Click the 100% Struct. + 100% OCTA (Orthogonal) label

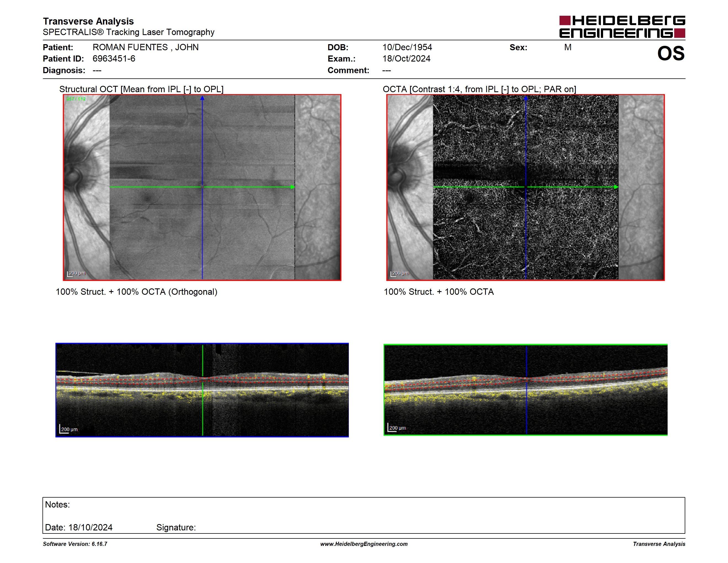136,292
